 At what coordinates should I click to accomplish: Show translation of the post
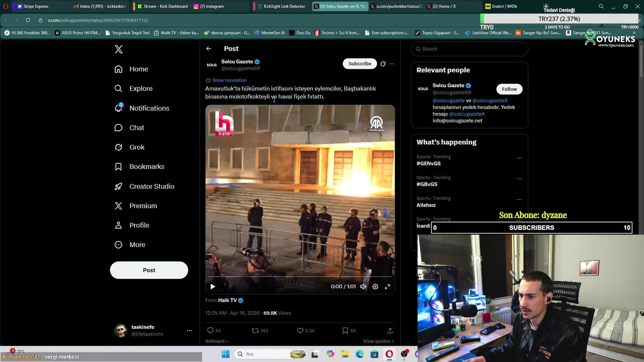click(229, 80)
